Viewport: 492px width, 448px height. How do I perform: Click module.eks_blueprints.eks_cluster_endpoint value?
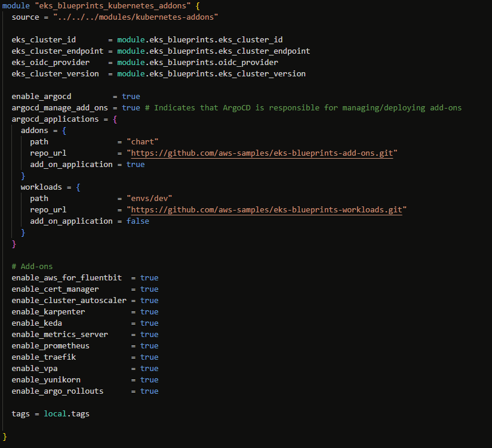point(214,51)
